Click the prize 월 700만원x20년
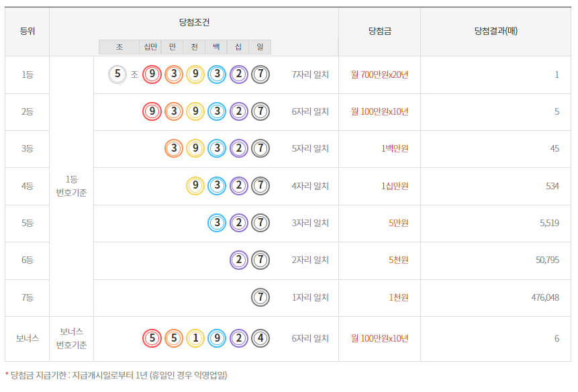This screenshot has height=392, width=578. coord(380,75)
